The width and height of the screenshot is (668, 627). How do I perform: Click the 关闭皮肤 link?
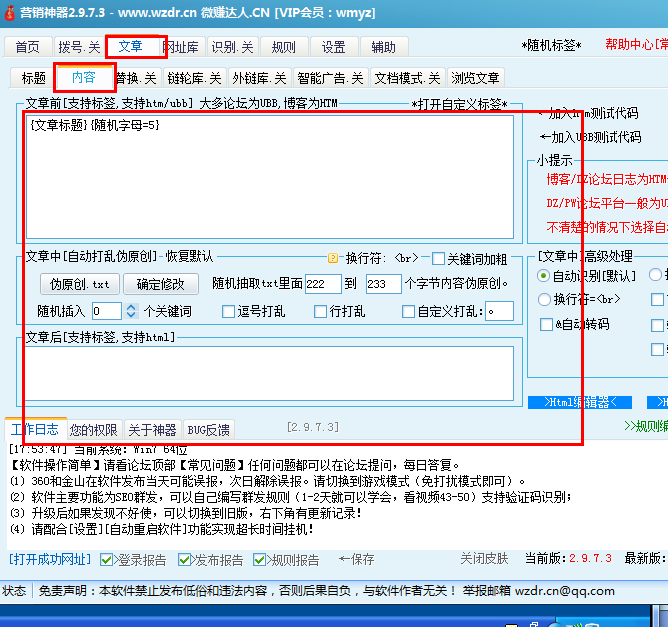click(484, 558)
